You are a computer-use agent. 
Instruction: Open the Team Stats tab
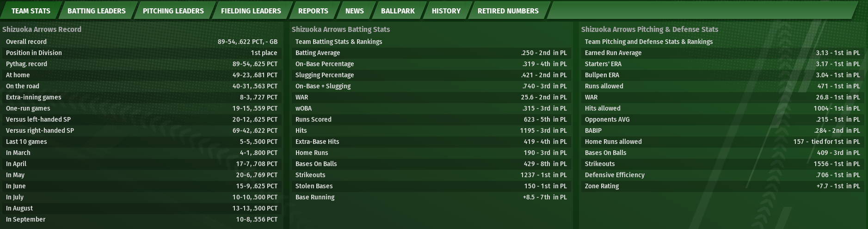[x=31, y=11]
